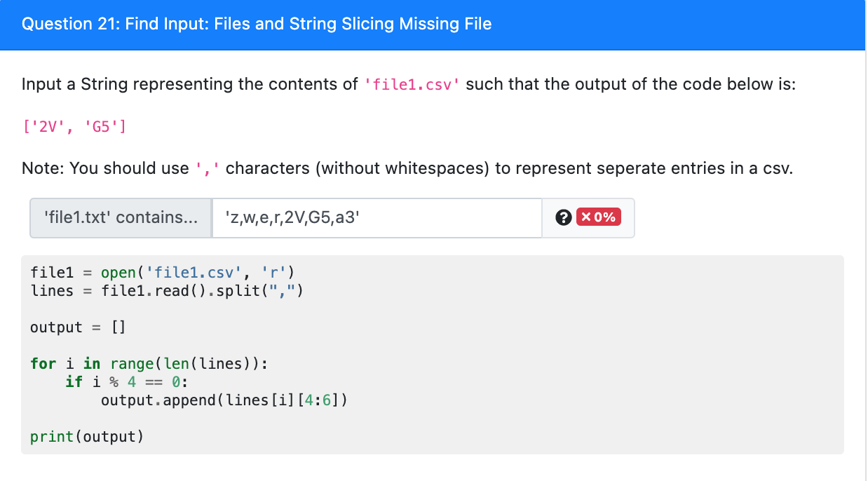Click the open('file1.csv', 'r') code line

coord(163,273)
